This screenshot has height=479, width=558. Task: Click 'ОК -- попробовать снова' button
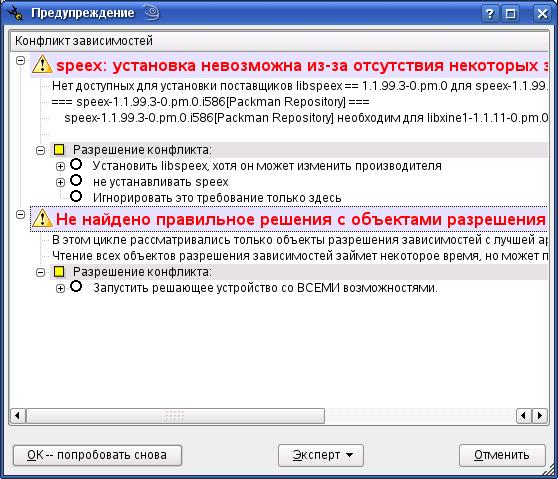tap(97, 455)
